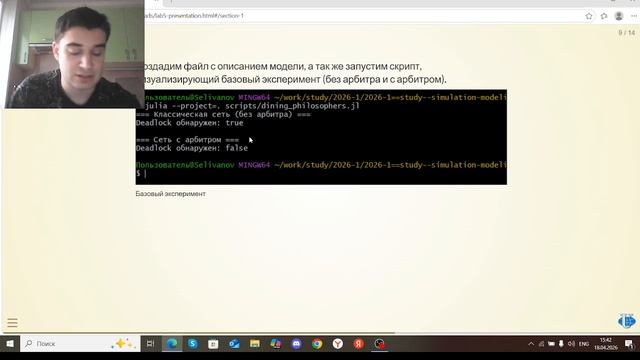Open network status tray icon
The image size is (640, 360).
point(541,344)
